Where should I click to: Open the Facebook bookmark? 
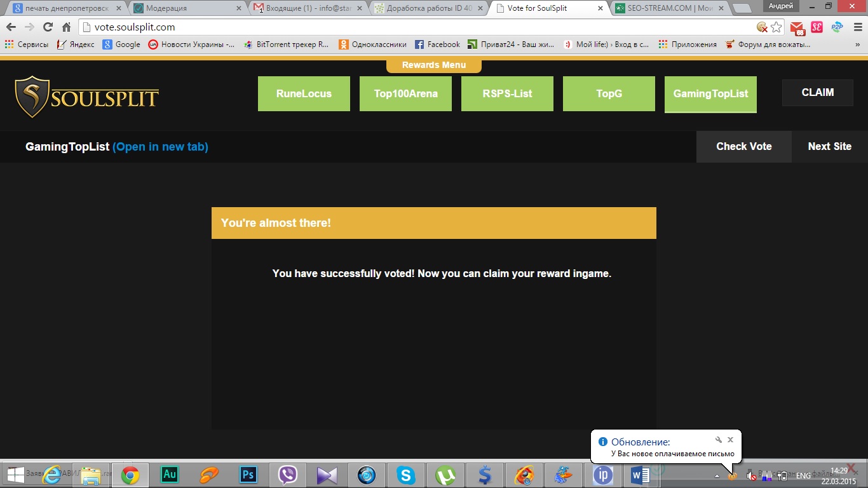coord(437,44)
